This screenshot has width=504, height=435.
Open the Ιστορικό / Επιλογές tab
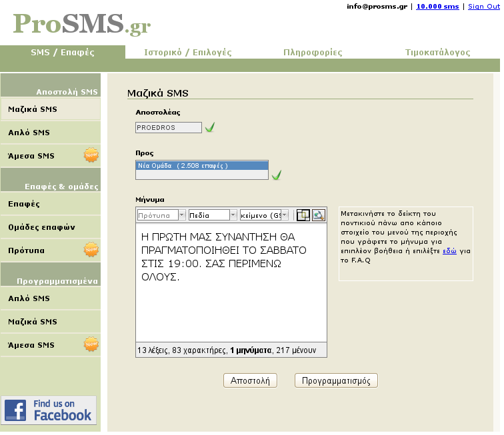click(x=188, y=52)
